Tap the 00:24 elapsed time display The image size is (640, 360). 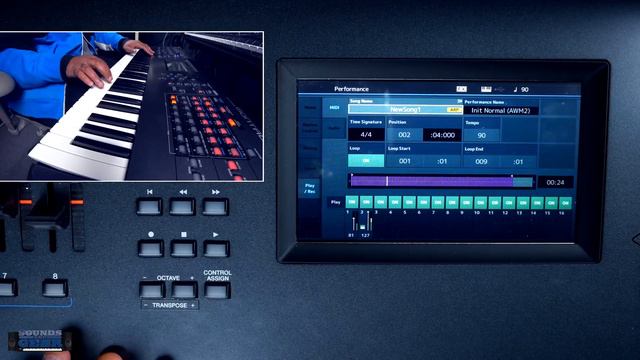[x=556, y=182]
